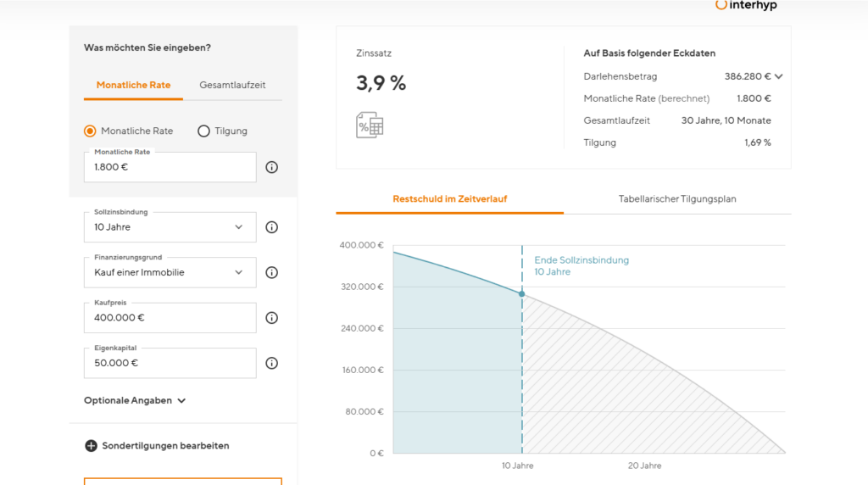Click info icon beside Sollzinsbindung dropdown
This screenshot has width=868, height=485.
click(x=271, y=227)
